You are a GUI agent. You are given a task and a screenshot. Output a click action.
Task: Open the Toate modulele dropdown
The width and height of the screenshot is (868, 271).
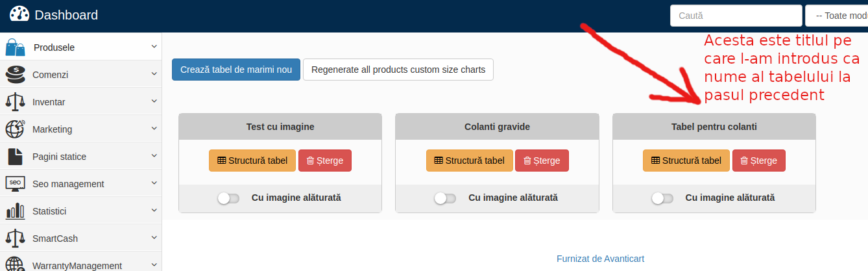point(836,15)
